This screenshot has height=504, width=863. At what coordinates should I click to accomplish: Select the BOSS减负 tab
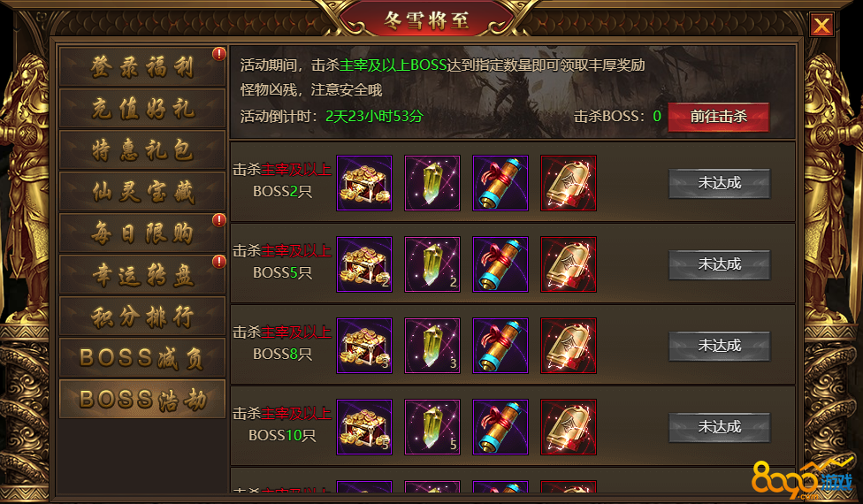(x=142, y=357)
